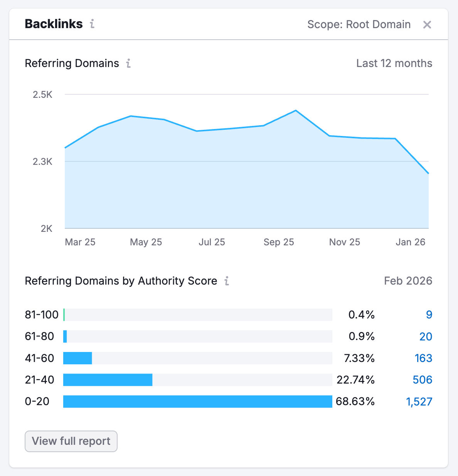Image resolution: width=458 pixels, height=476 pixels.
Task: Click the Scope: Root Domain label
Action: tap(359, 24)
